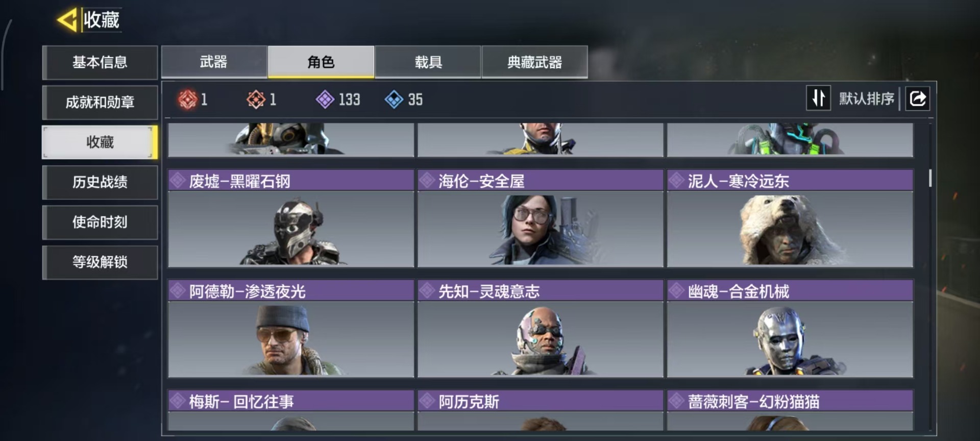This screenshot has width=980, height=441.
Task: Click the rarity diamond icon beside 废墟-黑曜石钢
Action: pyautogui.click(x=178, y=180)
